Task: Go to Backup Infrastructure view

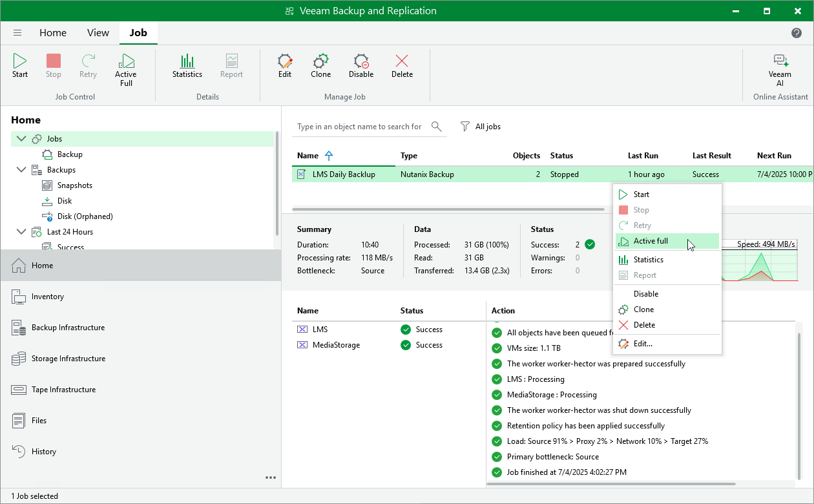Action: (x=68, y=328)
